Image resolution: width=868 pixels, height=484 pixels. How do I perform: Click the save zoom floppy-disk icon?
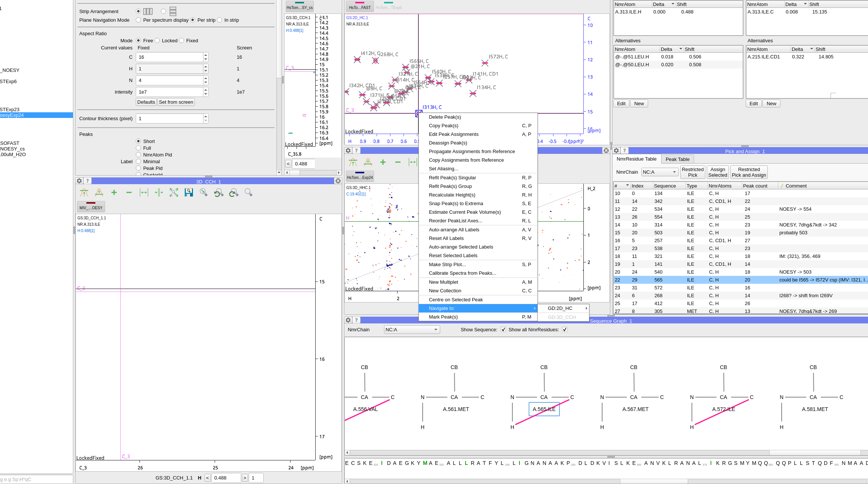pos(189,192)
